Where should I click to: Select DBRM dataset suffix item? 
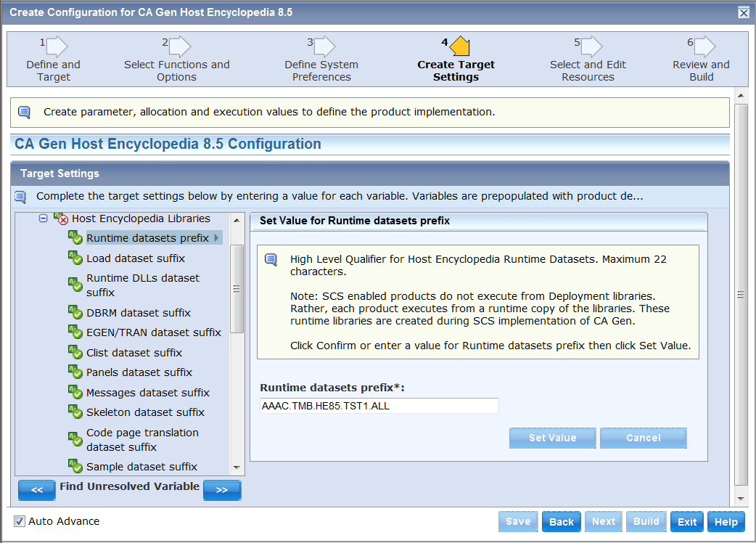139,313
